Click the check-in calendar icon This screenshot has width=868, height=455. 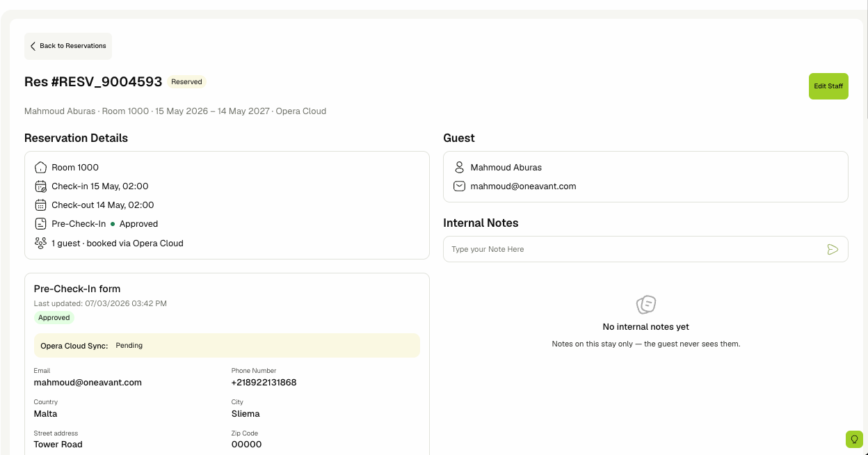[40, 186]
